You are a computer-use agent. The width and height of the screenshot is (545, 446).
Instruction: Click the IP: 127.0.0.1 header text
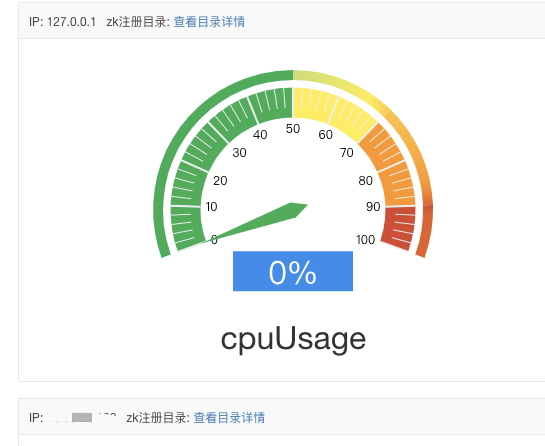(x=62, y=22)
